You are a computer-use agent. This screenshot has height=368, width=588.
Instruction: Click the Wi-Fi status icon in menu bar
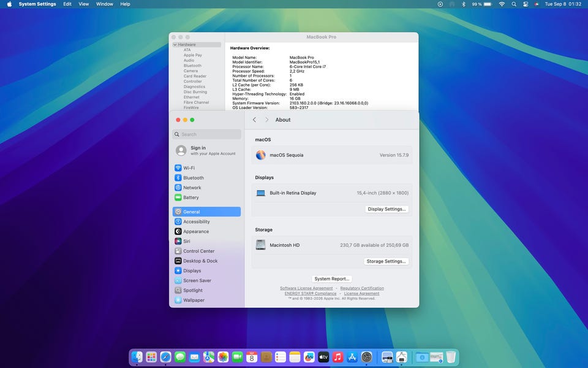[x=502, y=4]
